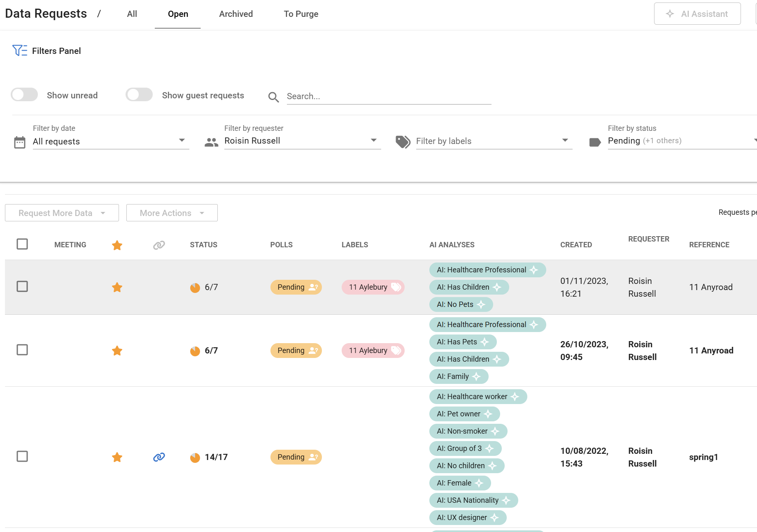Open the AI Assistant button
Image resolution: width=757 pixels, height=532 pixels.
tap(697, 14)
